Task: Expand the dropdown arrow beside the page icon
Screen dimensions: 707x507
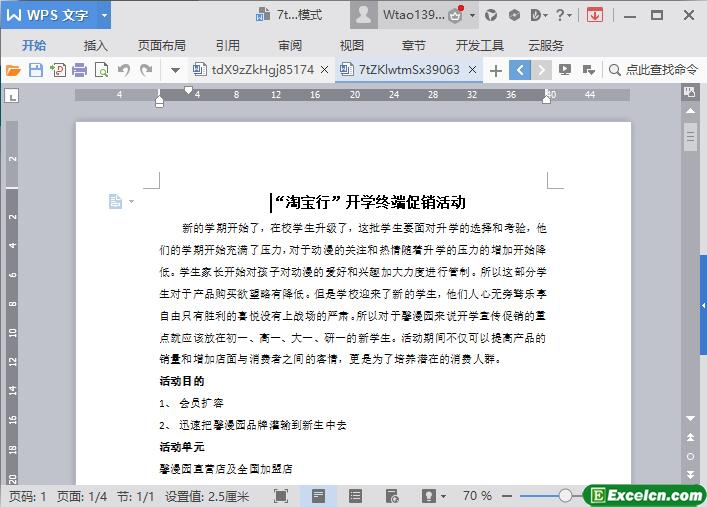Action: (x=131, y=201)
